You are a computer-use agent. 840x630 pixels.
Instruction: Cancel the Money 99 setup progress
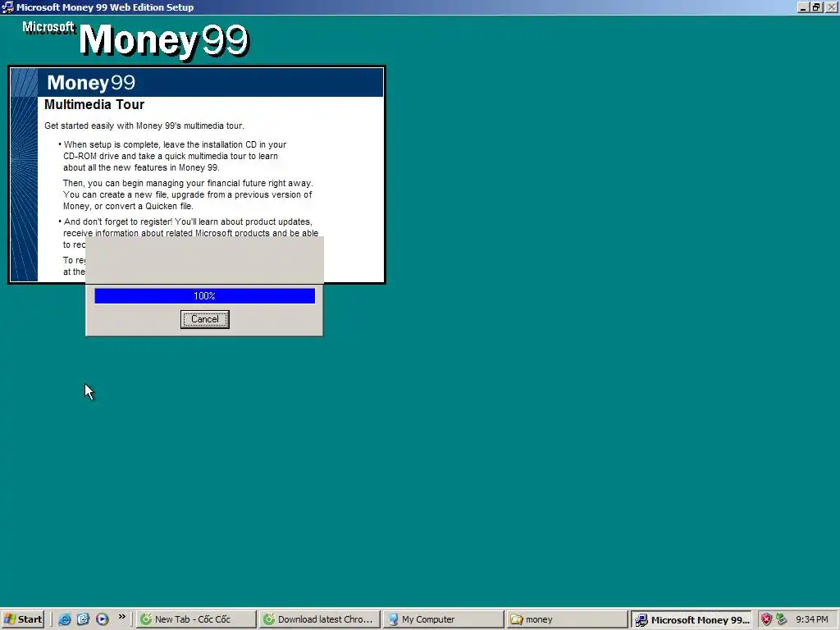click(204, 319)
